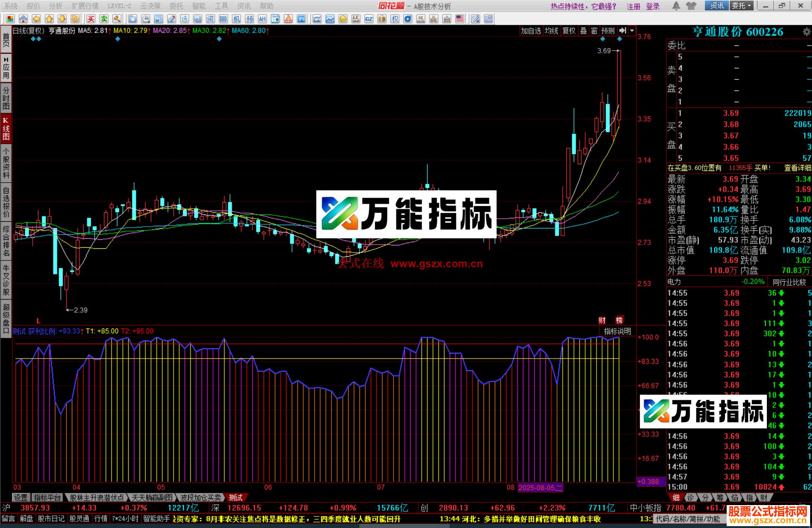
Task: Click the AH share comparison toolbar icon
Action: 262,18
